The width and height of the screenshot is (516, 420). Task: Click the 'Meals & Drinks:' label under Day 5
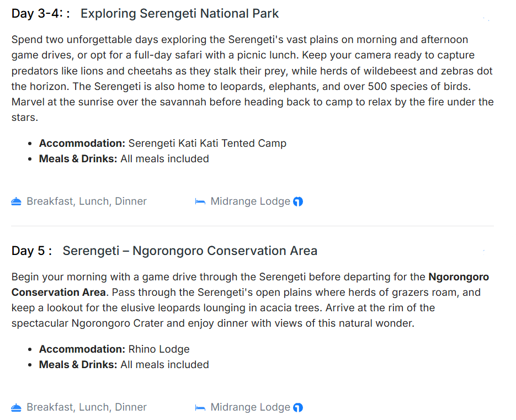(78, 365)
